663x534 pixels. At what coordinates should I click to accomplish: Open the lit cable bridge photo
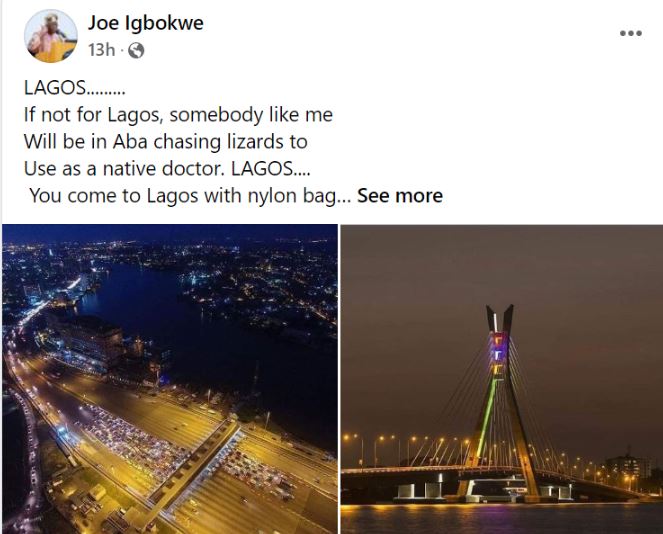pyautogui.click(x=501, y=379)
